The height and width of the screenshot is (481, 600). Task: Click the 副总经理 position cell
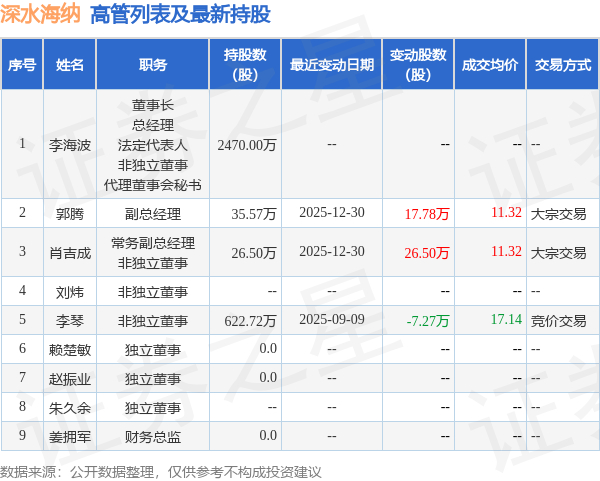[153, 214]
